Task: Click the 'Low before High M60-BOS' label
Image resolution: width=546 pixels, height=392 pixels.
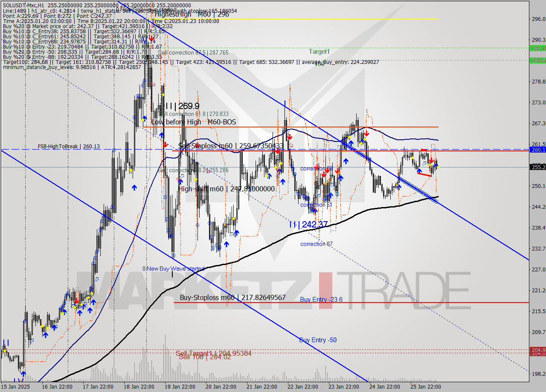Action: click(x=193, y=122)
